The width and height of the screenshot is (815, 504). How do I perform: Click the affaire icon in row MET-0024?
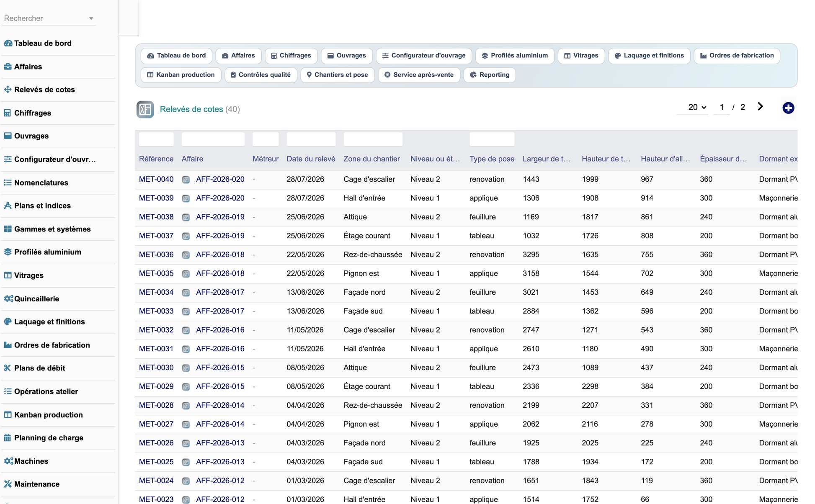point(186,481)
